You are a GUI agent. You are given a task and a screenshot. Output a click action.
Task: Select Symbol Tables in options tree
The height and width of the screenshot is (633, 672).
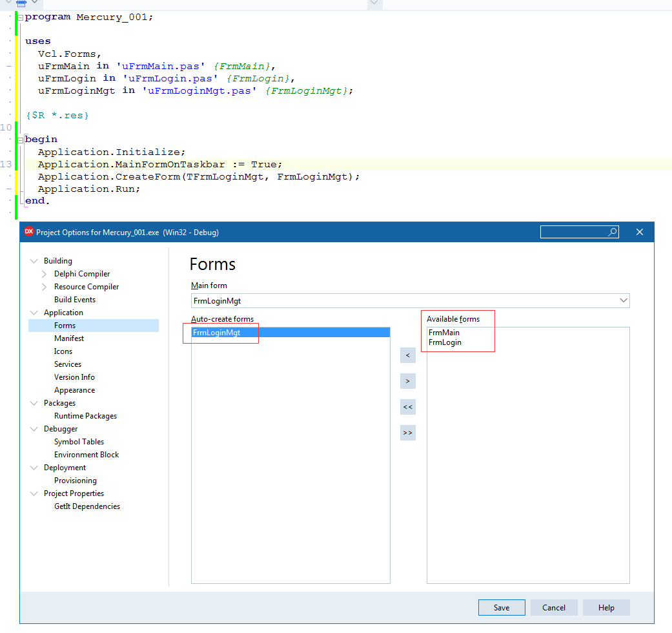tap(79, 442)
